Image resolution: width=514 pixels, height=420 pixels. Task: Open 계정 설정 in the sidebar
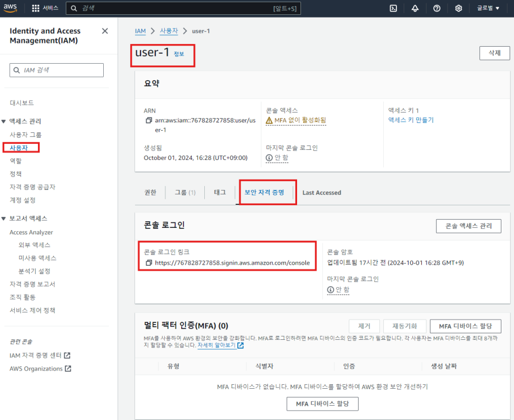click(x=23, y=200)
